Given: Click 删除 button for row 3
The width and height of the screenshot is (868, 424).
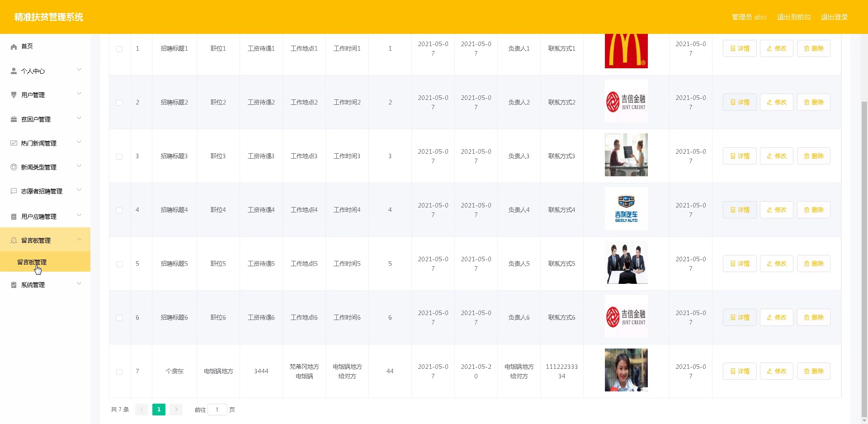Looking at the screenshot, I should point(813,156).
